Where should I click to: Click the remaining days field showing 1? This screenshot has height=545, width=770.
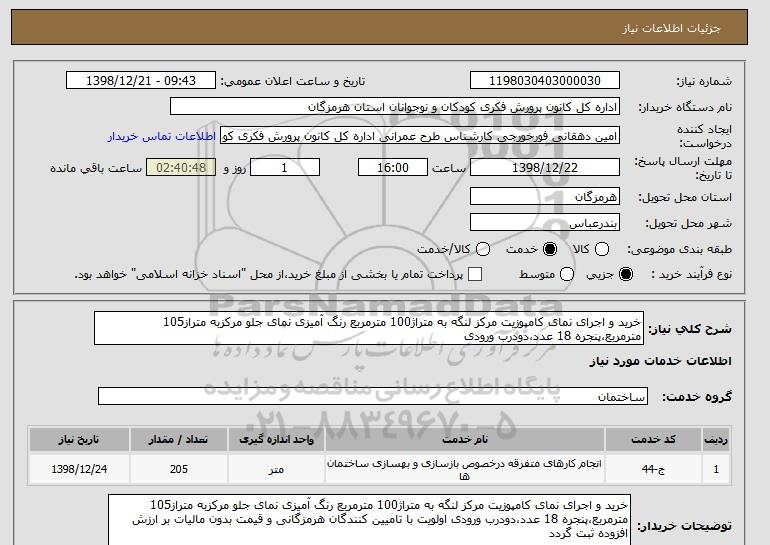[x=285, y=167]
